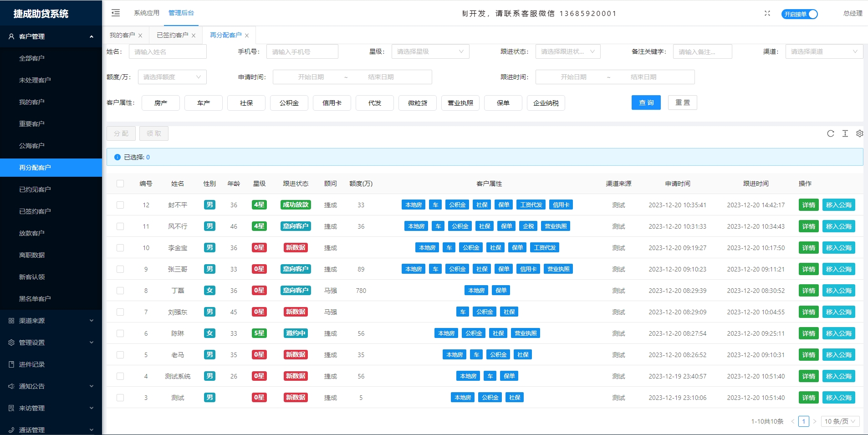868x435 pixels.
Task: Click the 渠道来源 grid icon in sidebar
Action: pos(11,321)
